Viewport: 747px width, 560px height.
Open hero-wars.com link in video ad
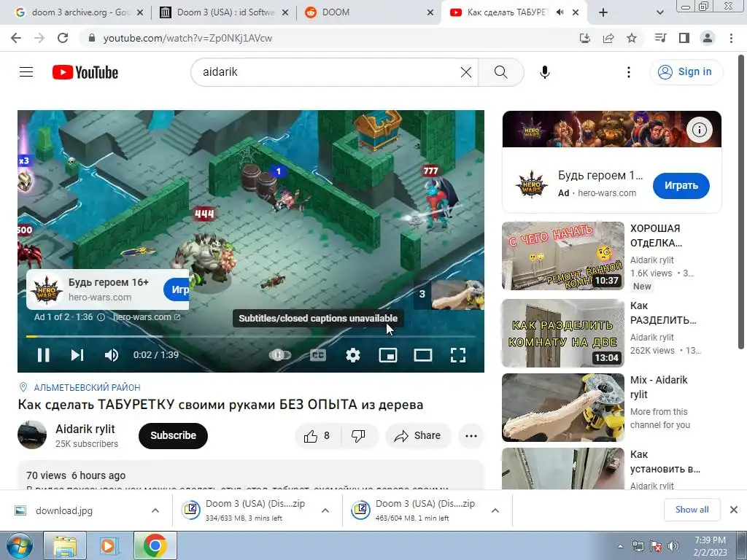click(x=146, y=317)
